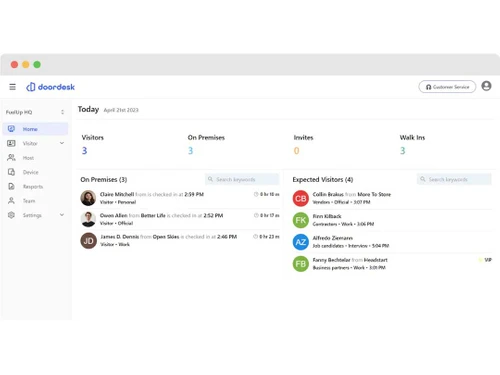Viewport: 500px width, 375px height.
Task: Expand the Visitor menu chevron
Action: click(x=62, y=143)
